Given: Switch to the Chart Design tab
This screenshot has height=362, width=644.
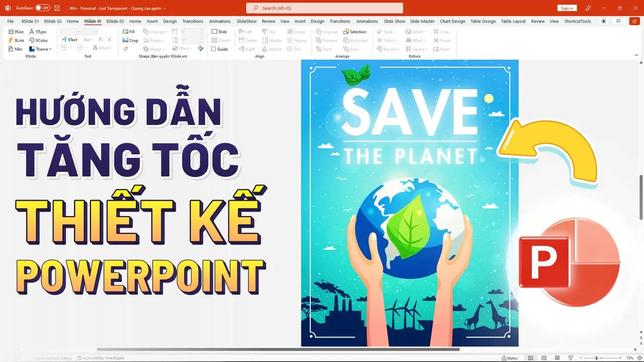Looking at the screenshot, I should [452, 21].
